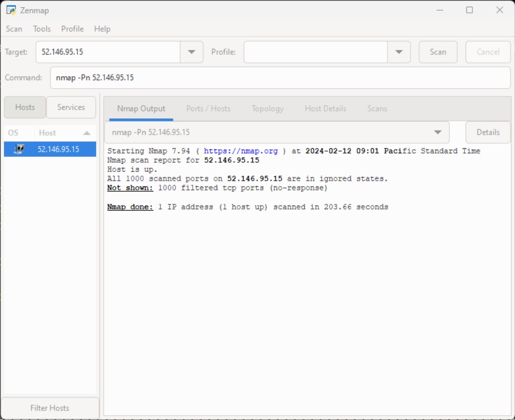
Task: Click the 'All 1000 scanned ports' line
Action: click(247, 179)
